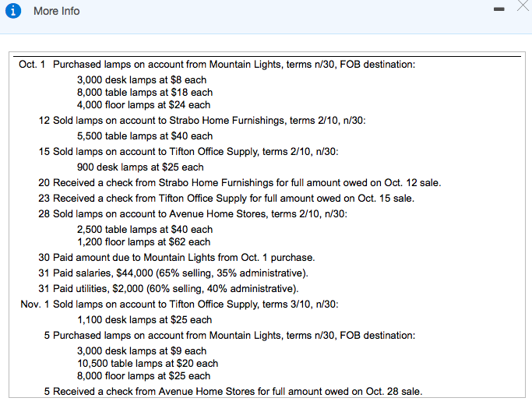The width and height of the screenshot is (532, 412).
Task: Select the Oct. 15 Tifton Office Supply sale line
Action: (188, 151)
